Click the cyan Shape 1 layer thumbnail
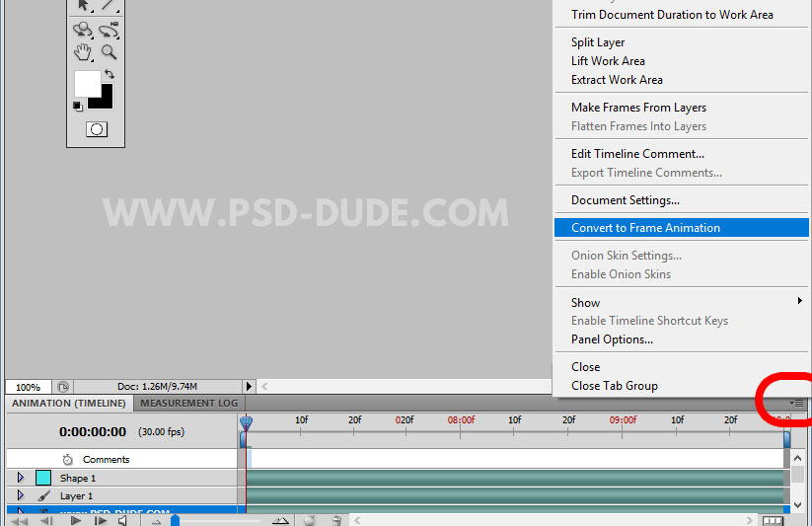 43,478
